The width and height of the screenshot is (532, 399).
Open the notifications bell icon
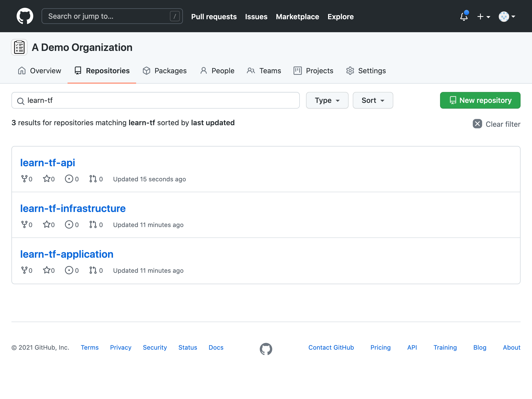464,16
